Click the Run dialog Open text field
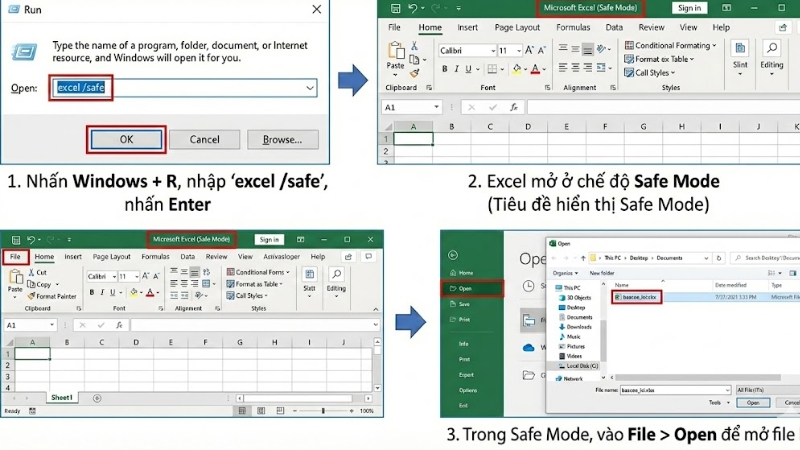Image resolution: width=800 pixels, height=450 pixels. (184, 88)
